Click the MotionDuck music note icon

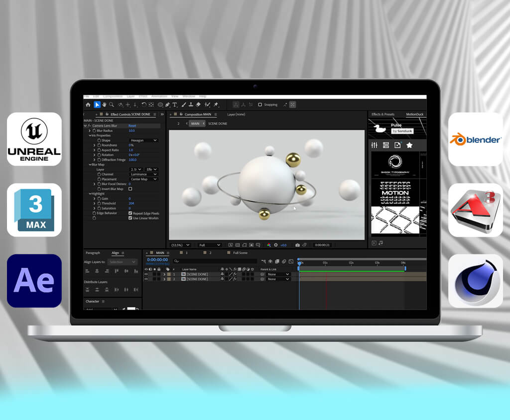(381, 243)
